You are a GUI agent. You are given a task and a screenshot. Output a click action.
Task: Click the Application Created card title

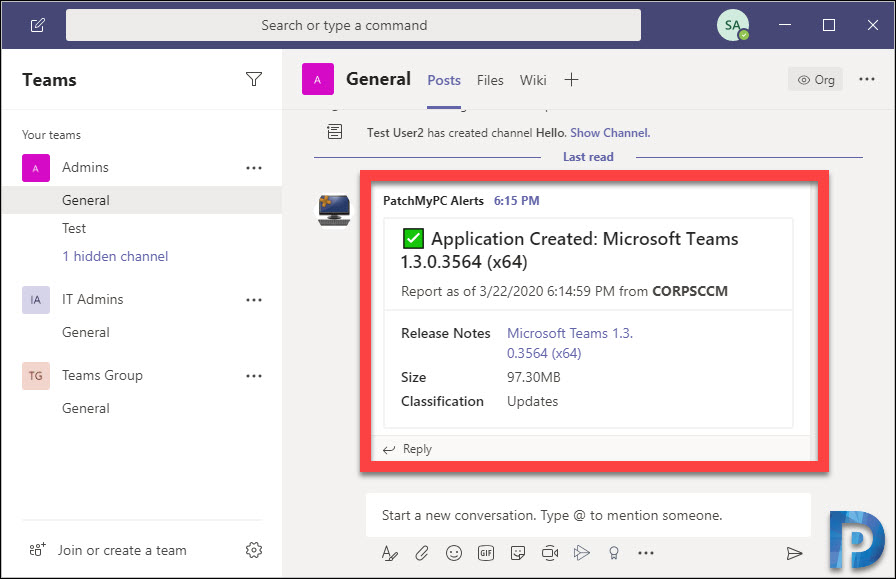(x=570, y=250)
